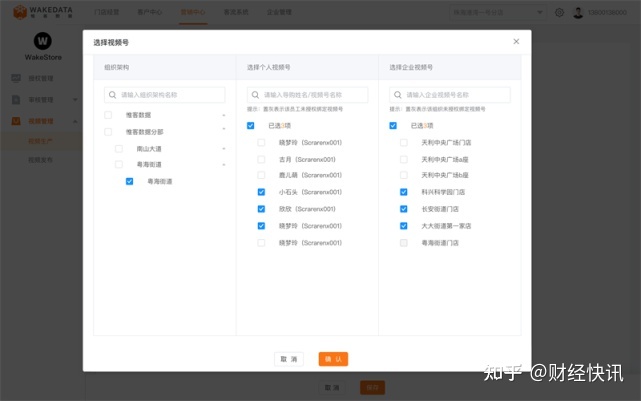
Task: Check 鹿儿萌 (Scrarenx001) checkbox
Action: [261, 175]
